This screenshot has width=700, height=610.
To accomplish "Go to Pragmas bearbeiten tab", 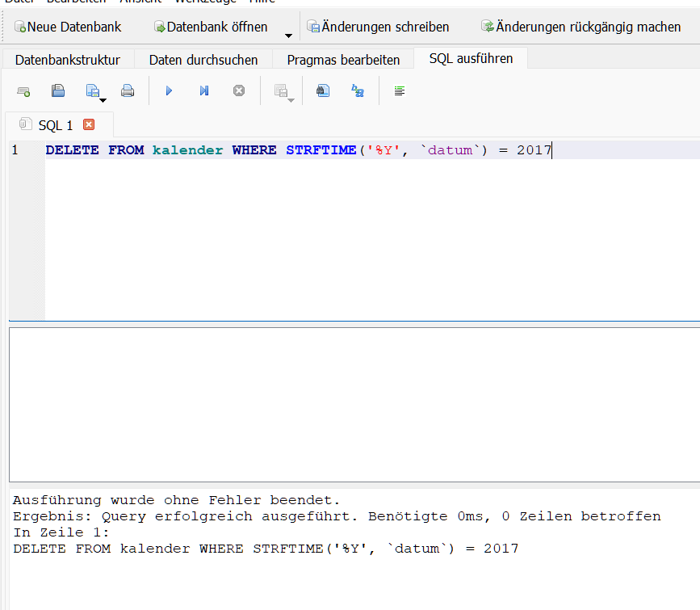I will [x=343, y=60].
